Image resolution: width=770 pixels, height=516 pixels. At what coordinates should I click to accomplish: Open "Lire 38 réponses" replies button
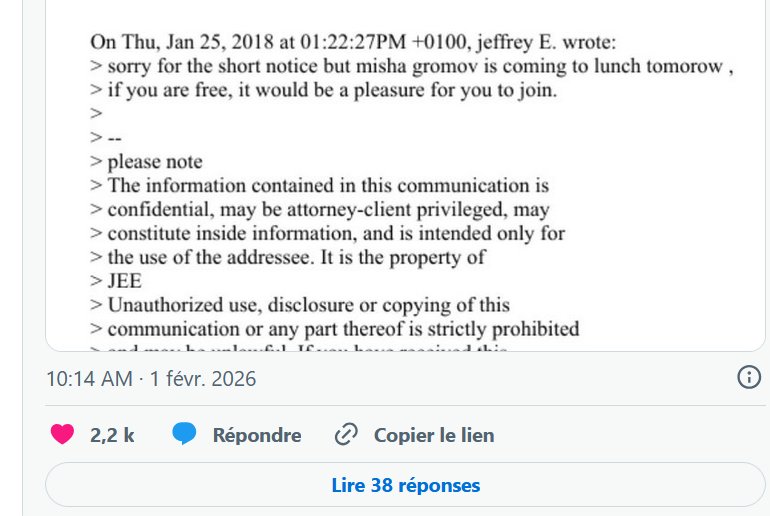coord(405,486)
